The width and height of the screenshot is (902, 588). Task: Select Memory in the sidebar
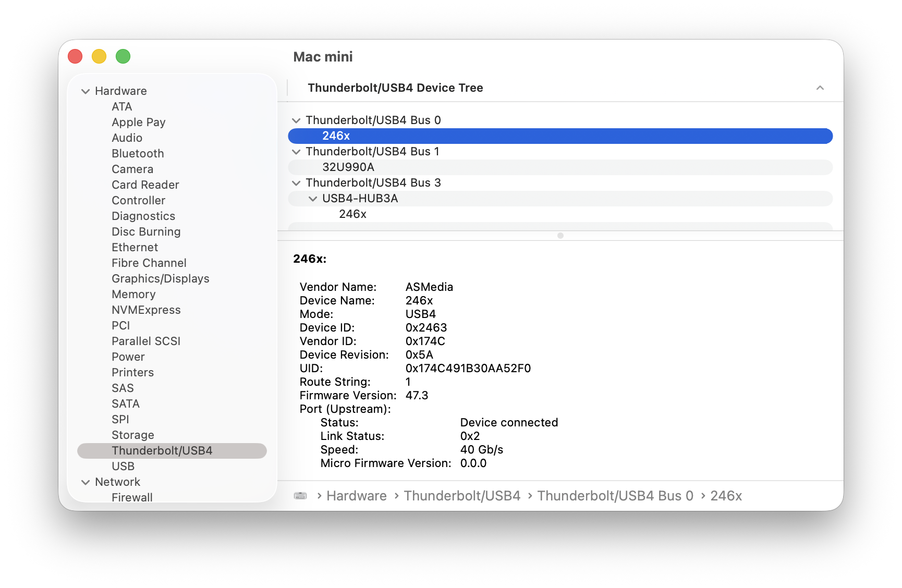(133, 294)
